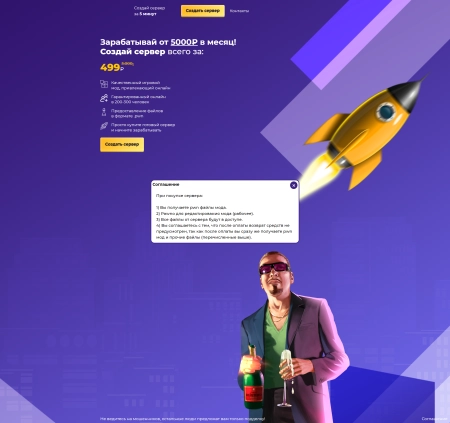Click the 'Соглашение' popup title
450x423 pixels.
pyautogui.click(x=166, y=184)
